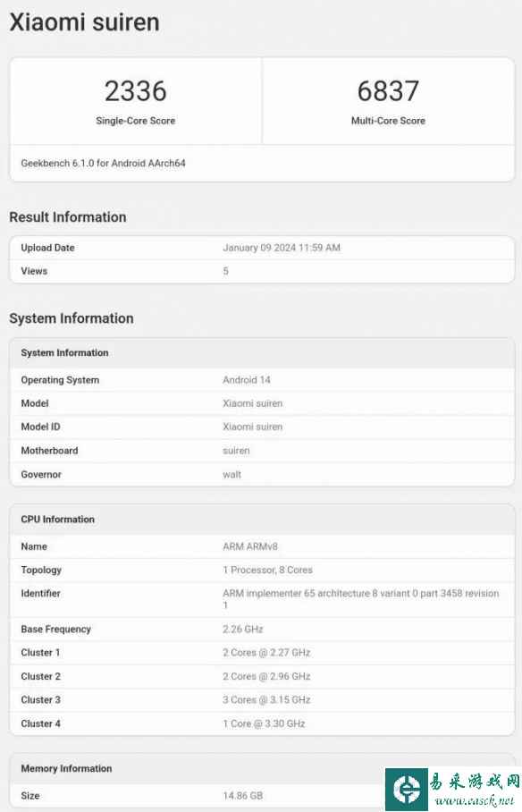Viewport: 522px width, 812px height.
Task: Click the CPU Information table header
Action: 262,520
